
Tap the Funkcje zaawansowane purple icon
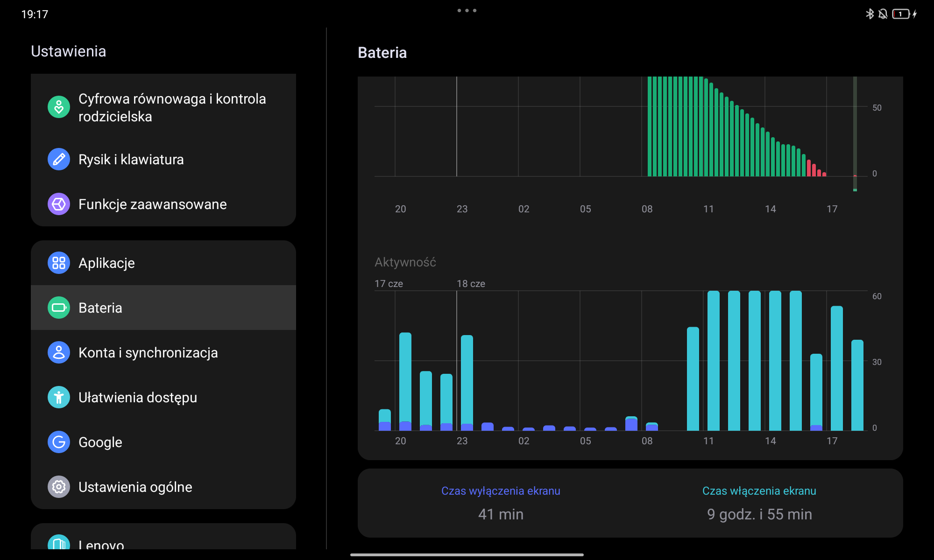[59, 204]
